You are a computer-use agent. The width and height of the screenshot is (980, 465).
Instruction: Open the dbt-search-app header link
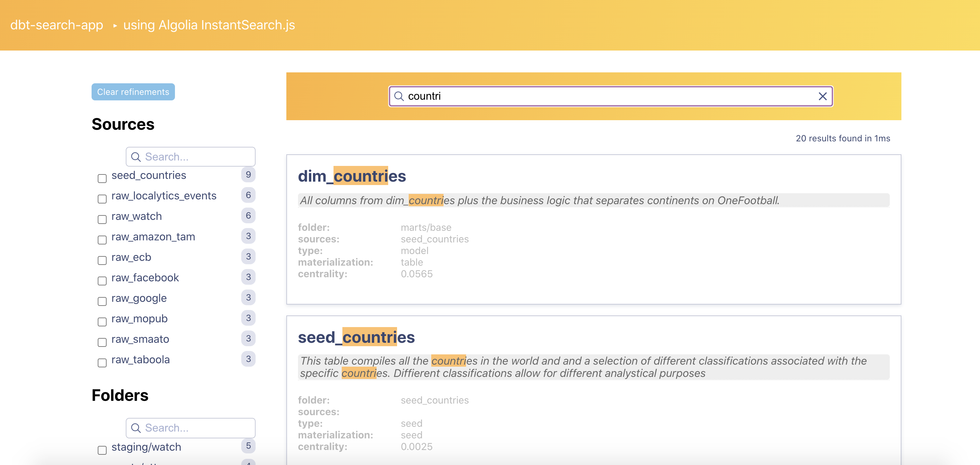(x=57, y=25)
